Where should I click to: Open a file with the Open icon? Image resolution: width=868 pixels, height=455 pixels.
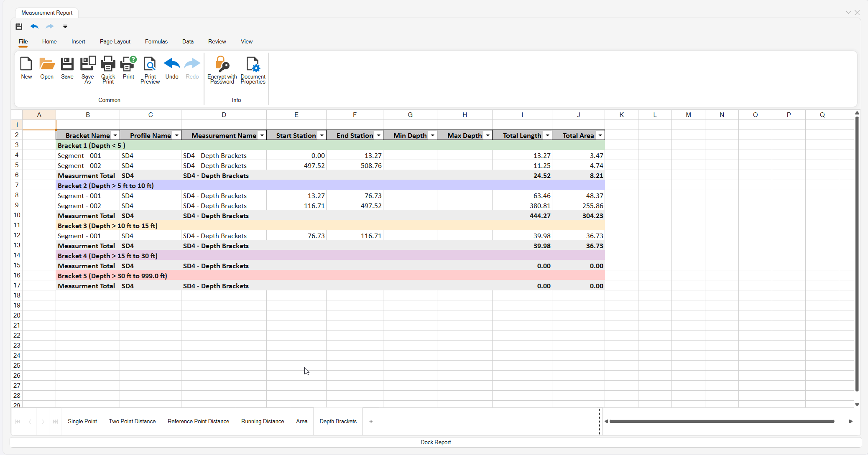click(47, 64)
